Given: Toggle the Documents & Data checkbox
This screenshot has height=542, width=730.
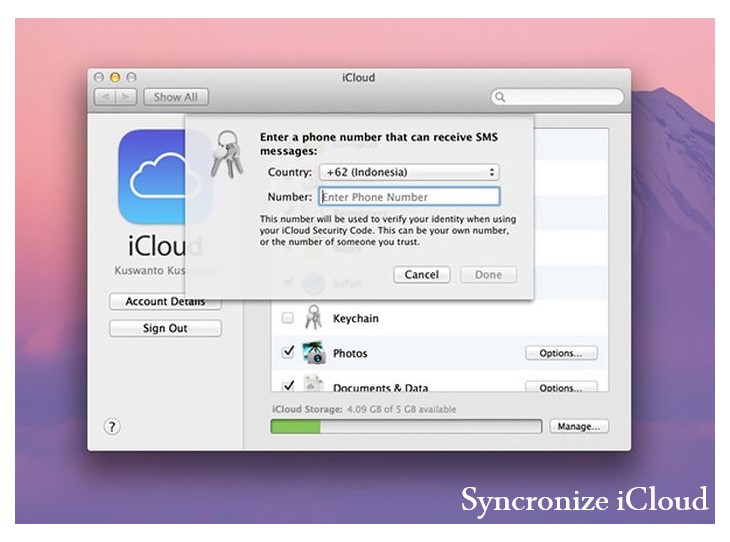Looking at the screenshot, I should pyautogui.click(x=288, y=386).
